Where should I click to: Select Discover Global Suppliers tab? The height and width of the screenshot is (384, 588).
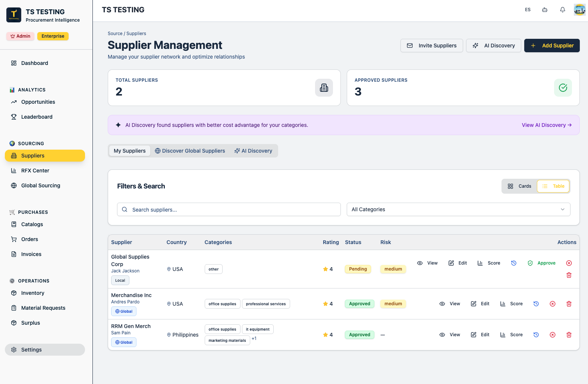190,151
